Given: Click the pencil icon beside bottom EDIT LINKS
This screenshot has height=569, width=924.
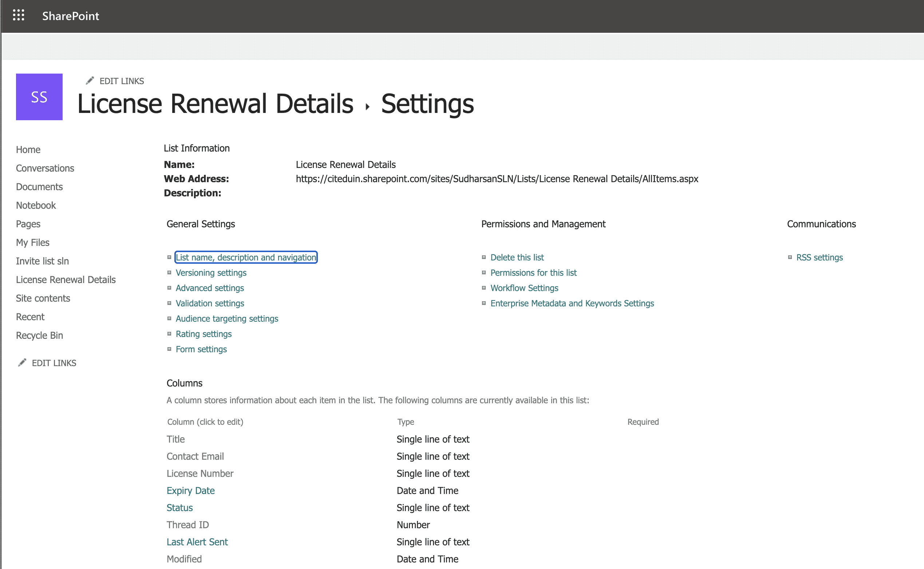Looking at the screenshot, I should tap(22, 362).
